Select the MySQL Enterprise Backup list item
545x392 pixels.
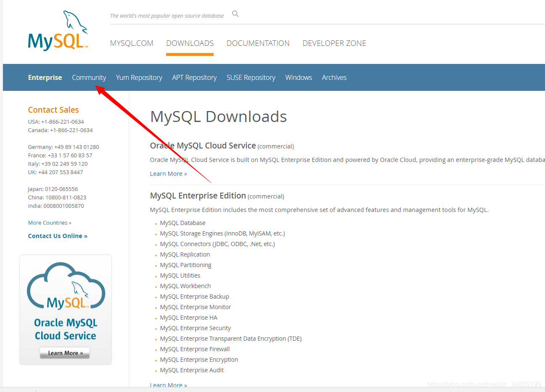194,297
